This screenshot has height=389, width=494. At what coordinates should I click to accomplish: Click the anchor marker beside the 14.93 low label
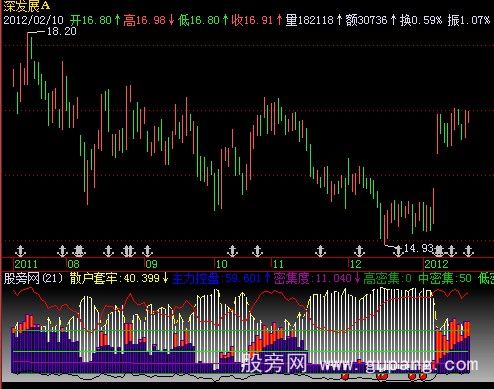(398, 251)
